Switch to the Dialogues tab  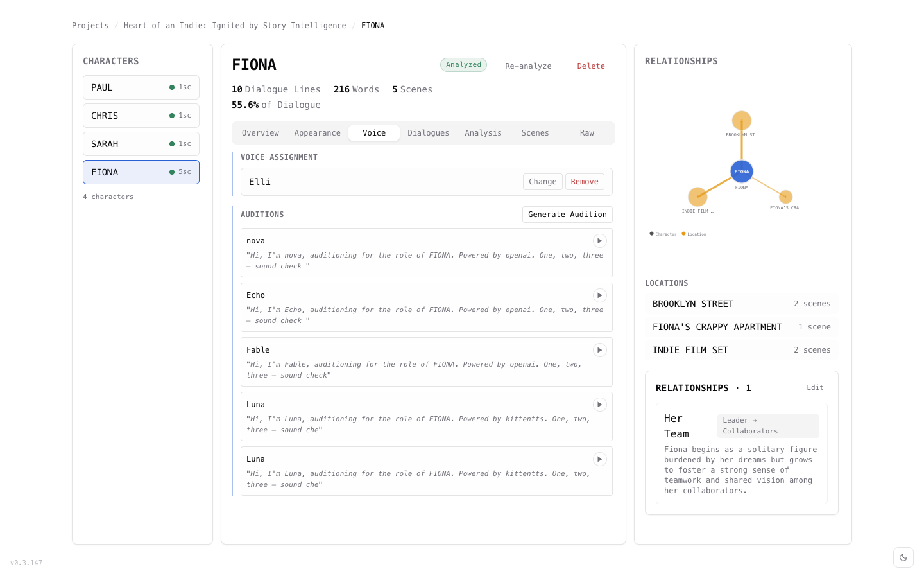428,133
